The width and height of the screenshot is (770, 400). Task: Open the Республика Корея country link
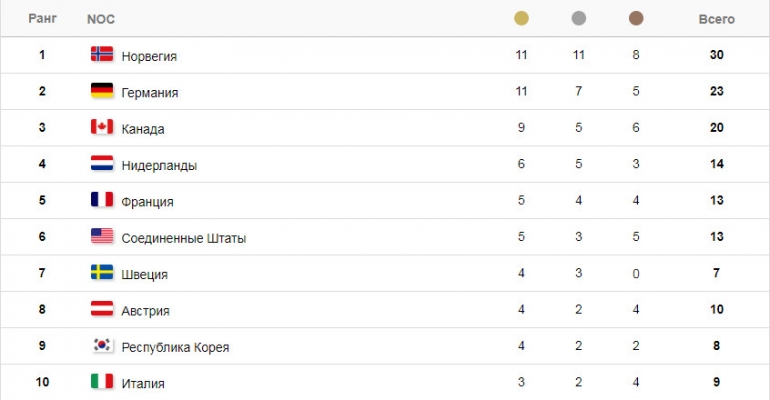coord(175,347)
